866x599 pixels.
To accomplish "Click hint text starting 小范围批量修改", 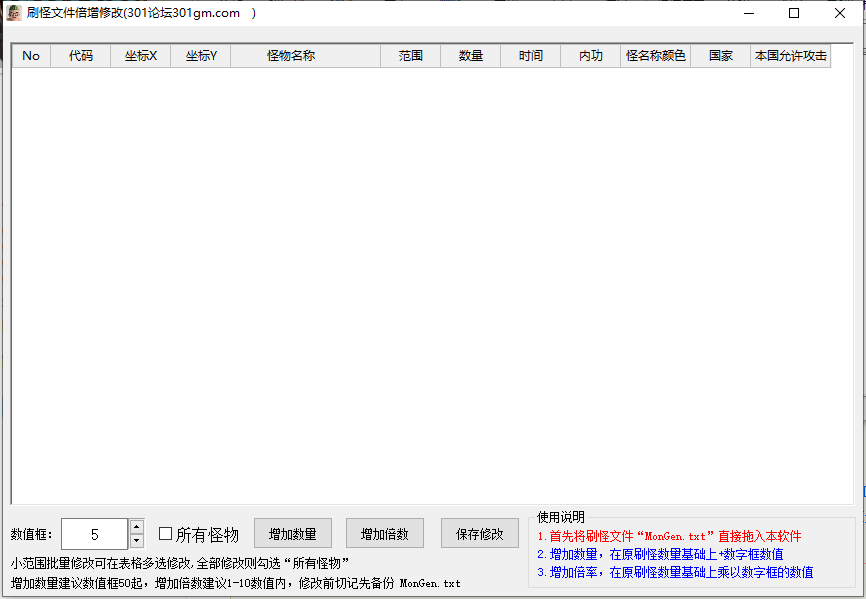I will 180,564.
